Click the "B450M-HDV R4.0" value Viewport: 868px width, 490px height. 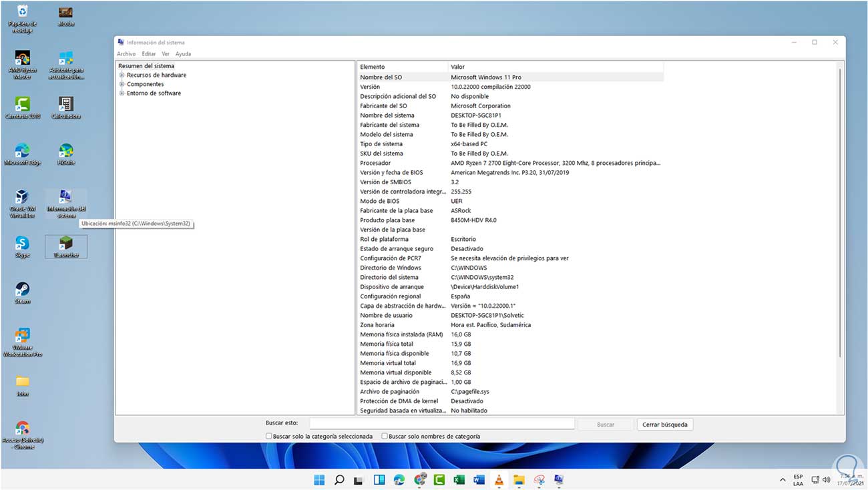474,220
